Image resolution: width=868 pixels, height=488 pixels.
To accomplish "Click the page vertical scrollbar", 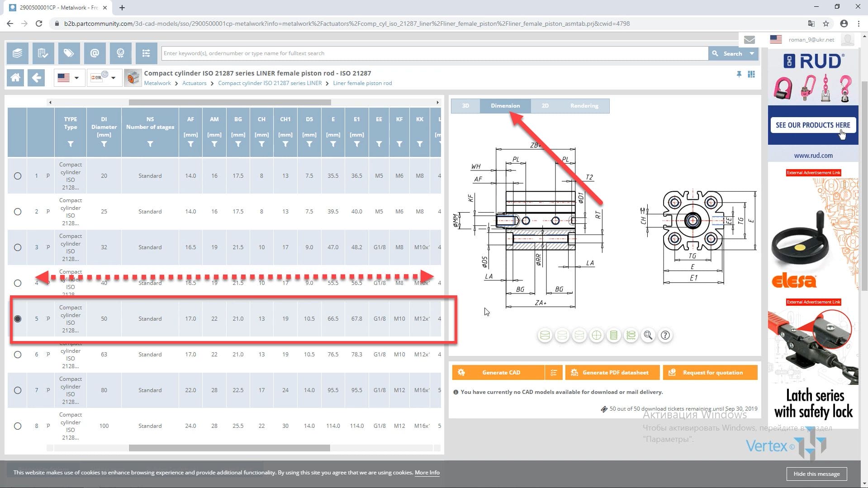I will 864,185.
